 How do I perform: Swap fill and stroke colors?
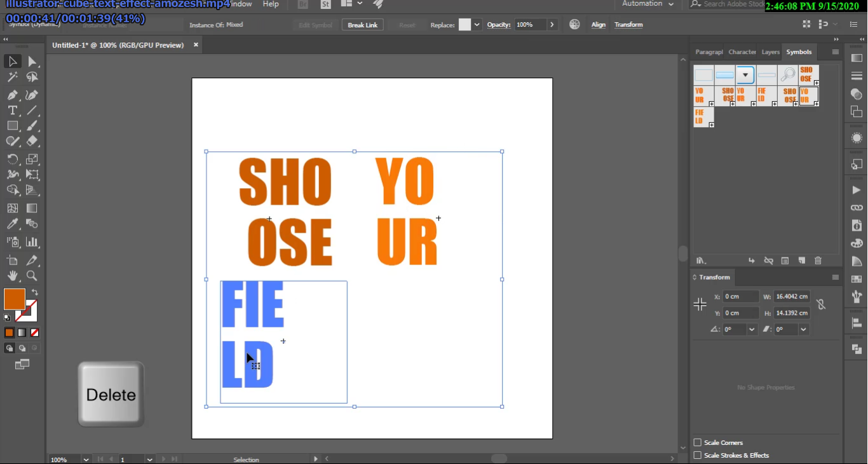pos(34,292)
